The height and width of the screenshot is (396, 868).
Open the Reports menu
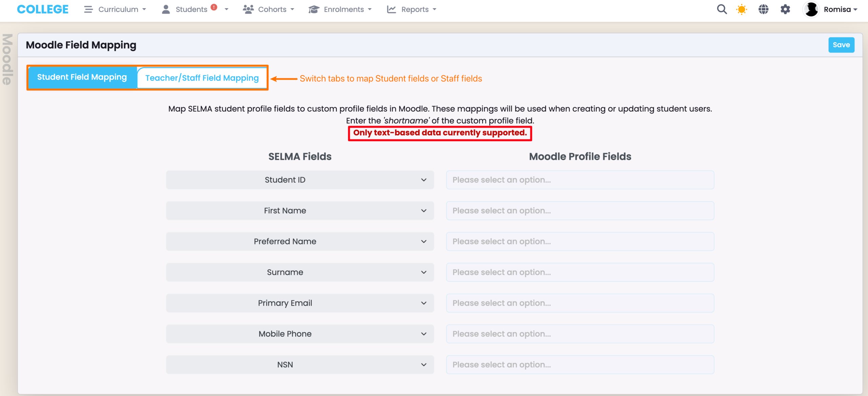(412, 9)
